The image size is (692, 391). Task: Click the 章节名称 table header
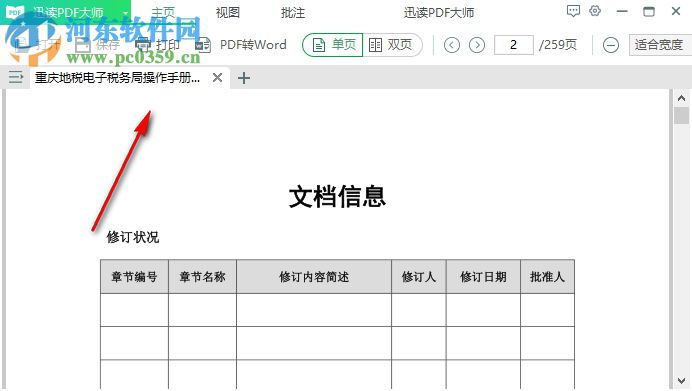pyautogui.click(x=203, y=277)
